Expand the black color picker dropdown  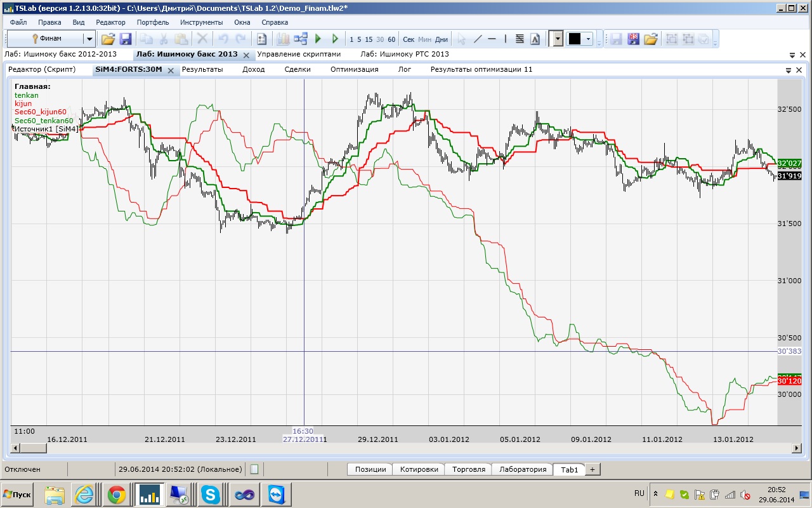[589, 39]
